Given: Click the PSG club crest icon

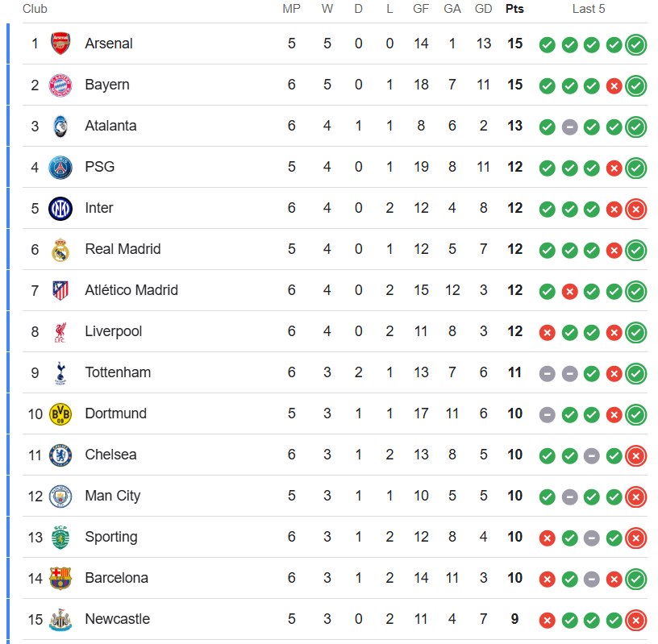Looking at the screenshot, I should (x=60, y=167).
